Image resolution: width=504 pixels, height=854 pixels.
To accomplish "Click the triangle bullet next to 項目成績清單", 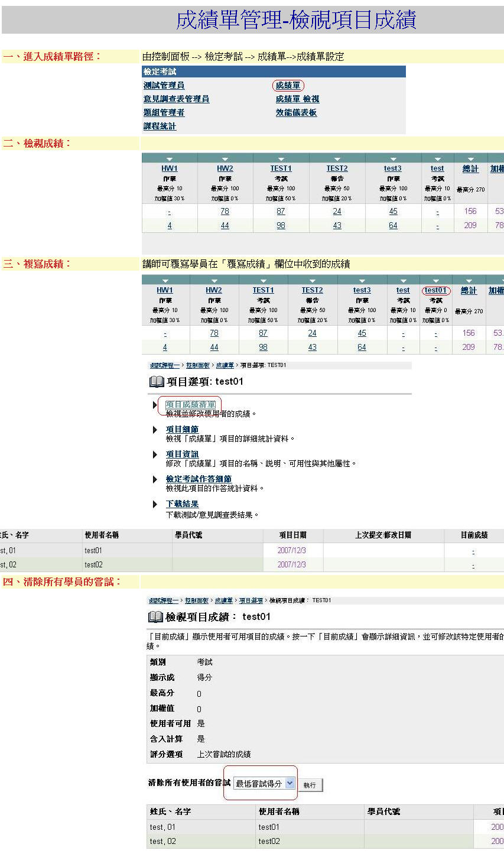I will (x=155, y=405).
